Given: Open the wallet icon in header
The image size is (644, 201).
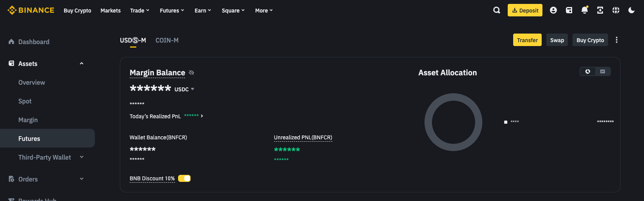Looking at the screenshot, I should 569,11.
